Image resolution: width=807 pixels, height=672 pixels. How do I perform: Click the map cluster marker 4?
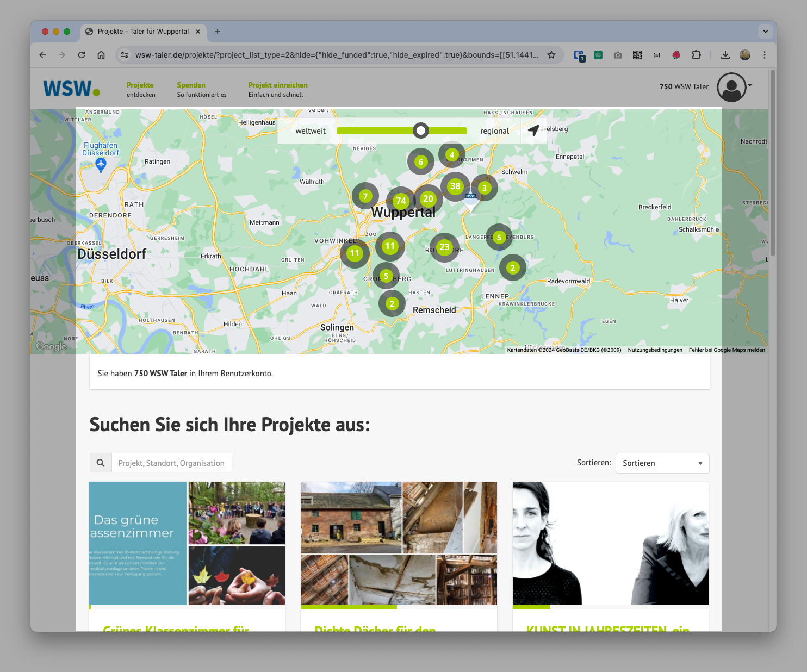coord(451,154)
